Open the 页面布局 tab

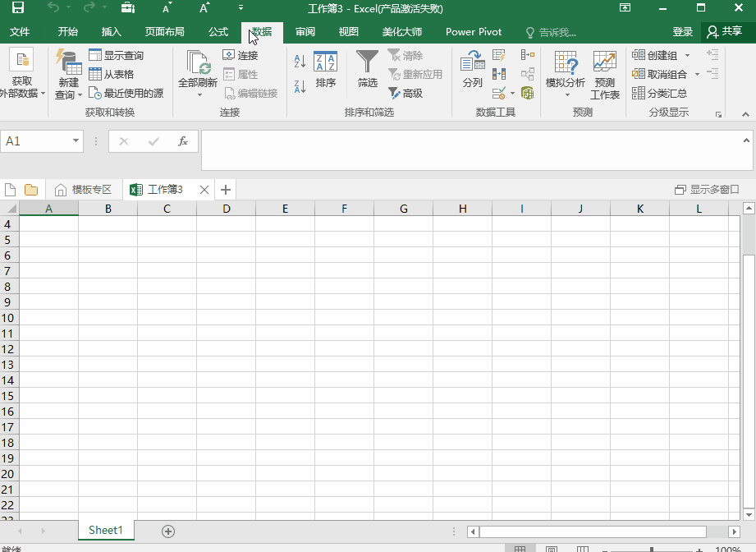pos(164,32)
